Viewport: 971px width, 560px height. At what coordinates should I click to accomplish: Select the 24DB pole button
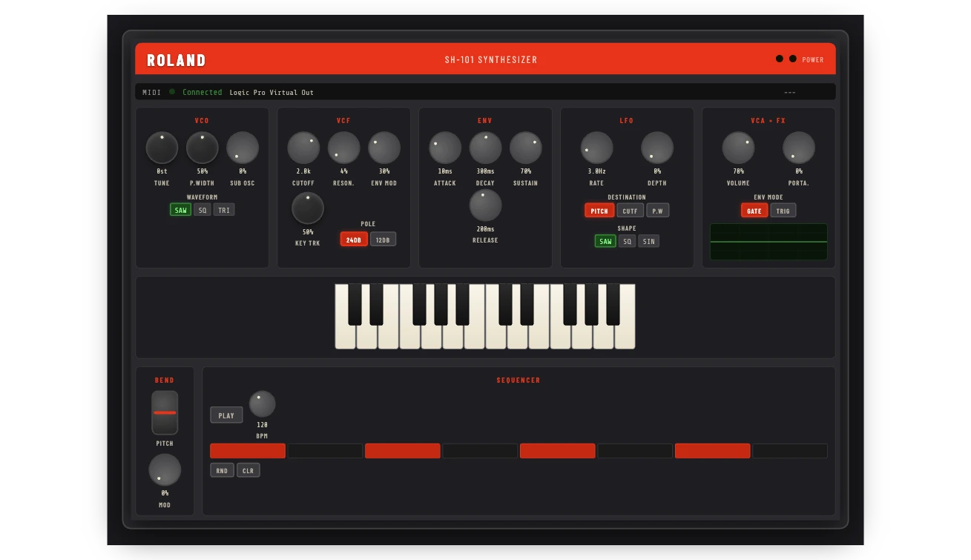point(354,240)
